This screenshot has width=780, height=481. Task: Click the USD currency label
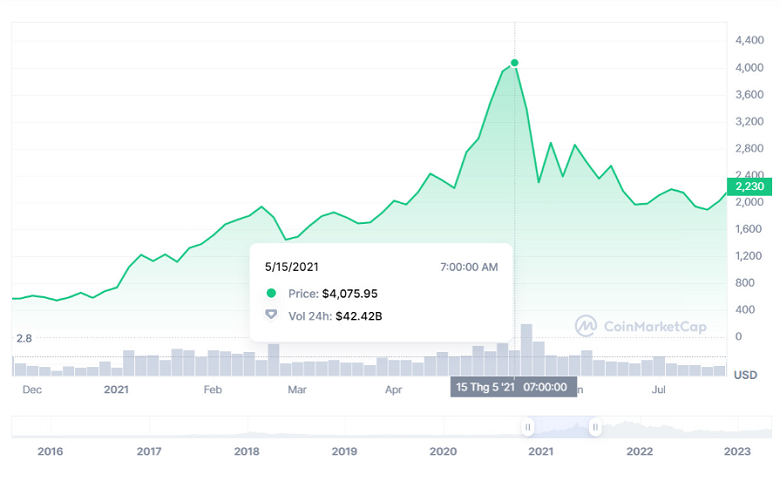click(745, 375)
